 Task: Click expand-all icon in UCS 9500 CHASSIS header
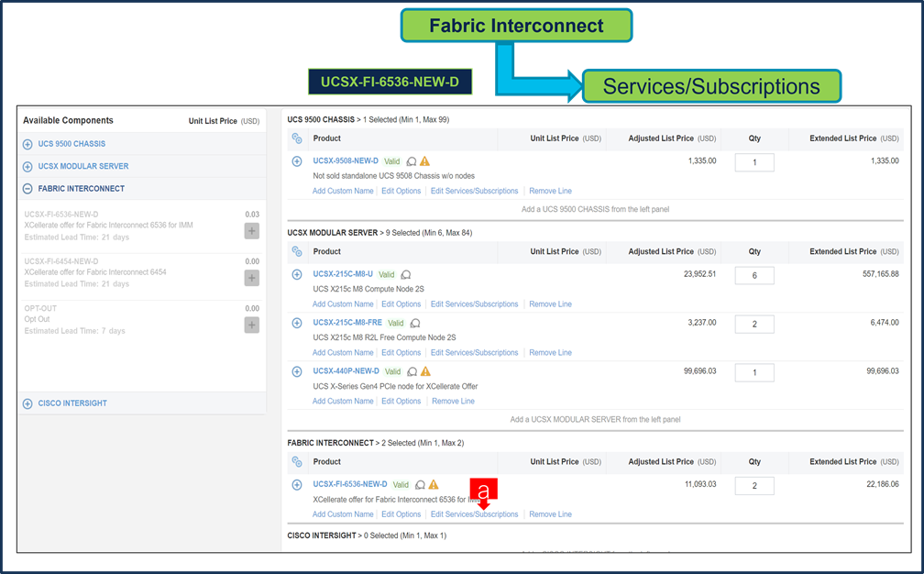[297, 138]
